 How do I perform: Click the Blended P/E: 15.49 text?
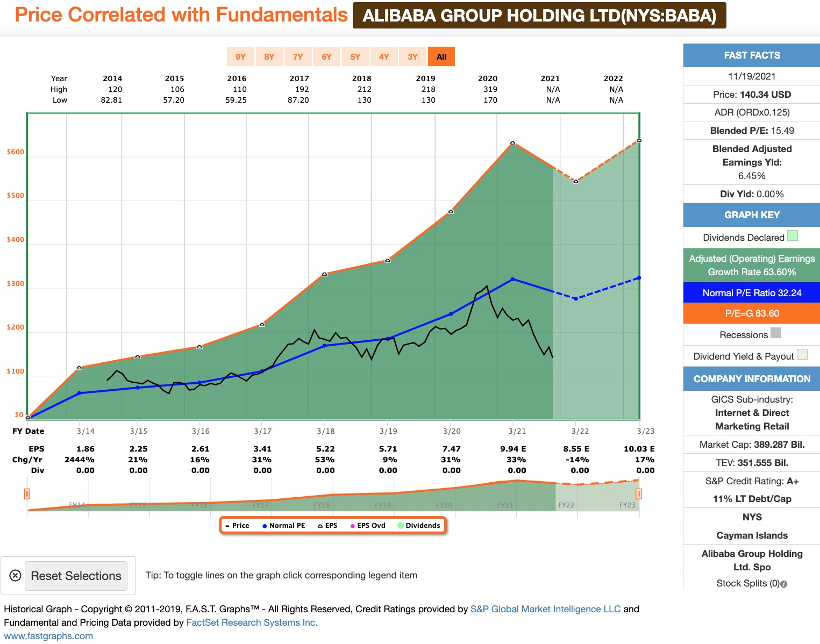tap(752, 131)
